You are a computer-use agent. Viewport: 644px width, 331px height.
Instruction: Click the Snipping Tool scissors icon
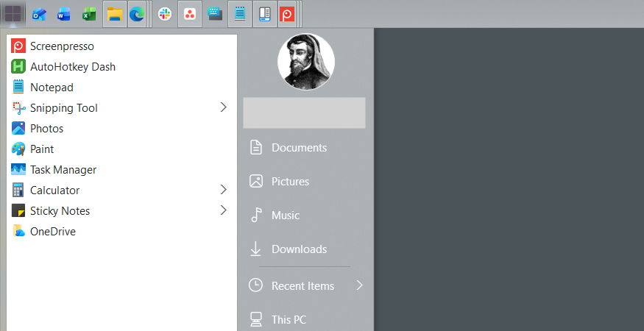18,108
